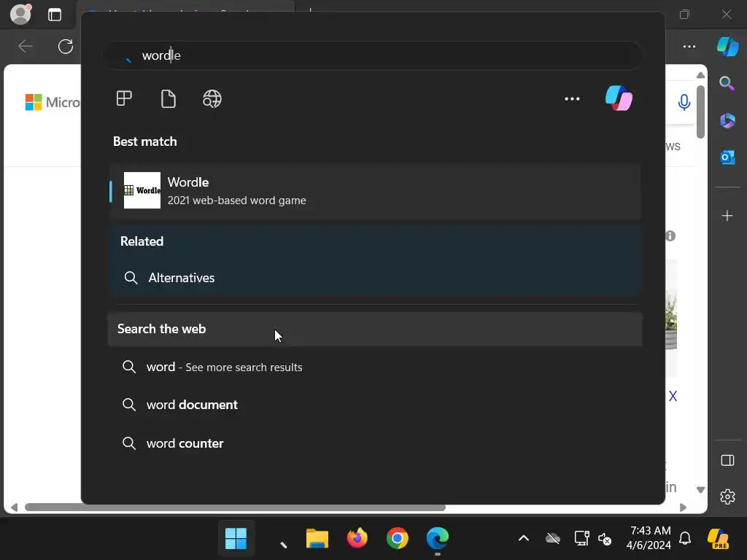Click the info icon on the page
Viewport: 747px width, 560px height.
[x=670, y=236]
